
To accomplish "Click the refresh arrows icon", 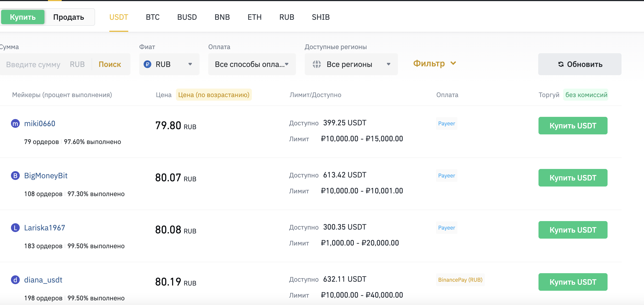I will tap(561, 64).
